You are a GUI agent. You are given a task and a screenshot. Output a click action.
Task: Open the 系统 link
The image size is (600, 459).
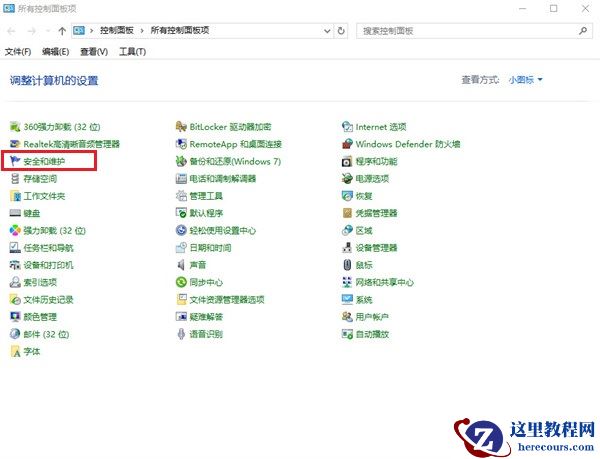click(364, 299)
